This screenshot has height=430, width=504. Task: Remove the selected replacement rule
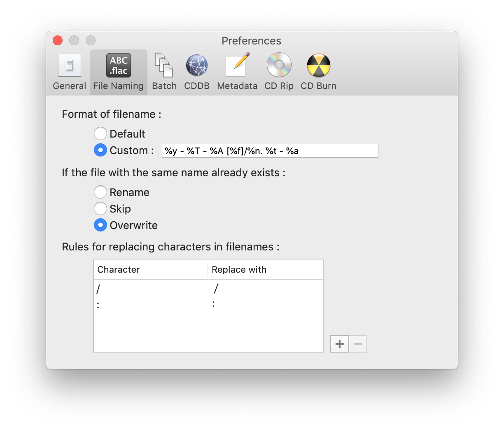tap(357, 344)
